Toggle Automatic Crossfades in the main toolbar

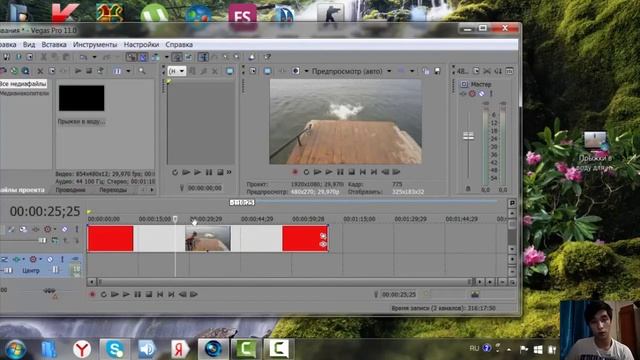click(143, 57)
